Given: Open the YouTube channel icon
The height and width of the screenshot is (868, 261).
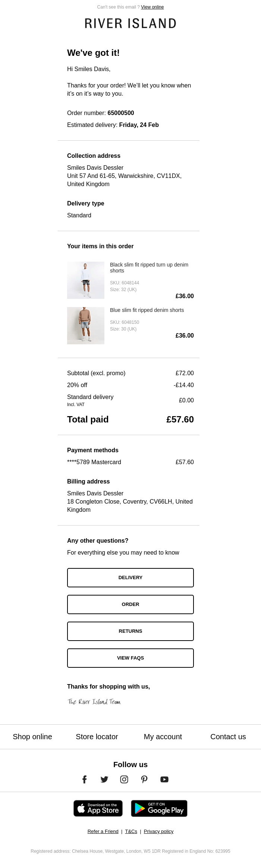Looking at the screenshot, I should coord(164,779).
